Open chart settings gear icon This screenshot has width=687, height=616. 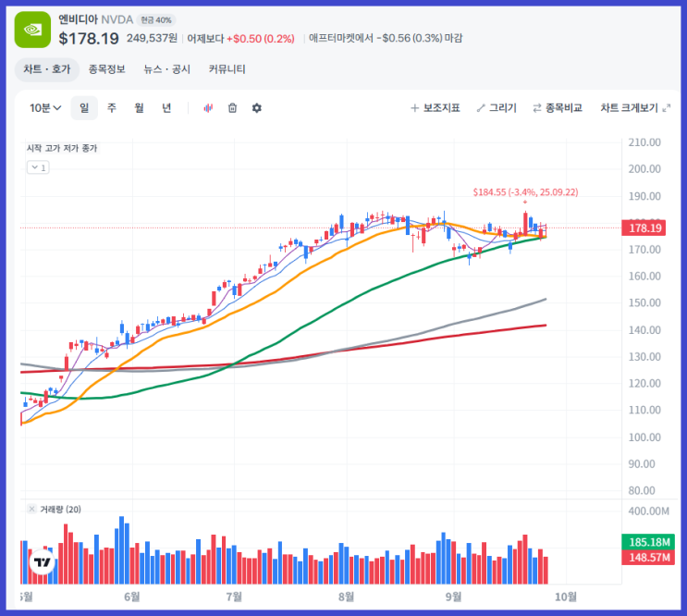pos(257,108)
